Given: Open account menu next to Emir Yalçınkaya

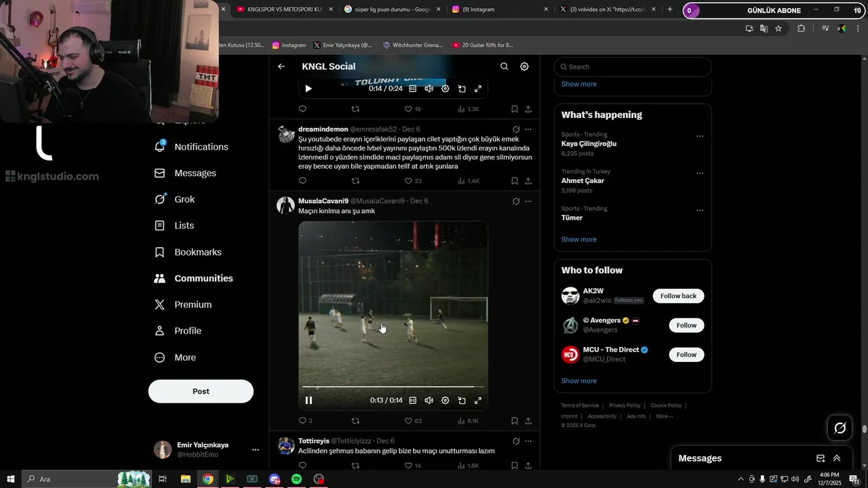Looking at the screenshot, I should [x=255, y=450].
